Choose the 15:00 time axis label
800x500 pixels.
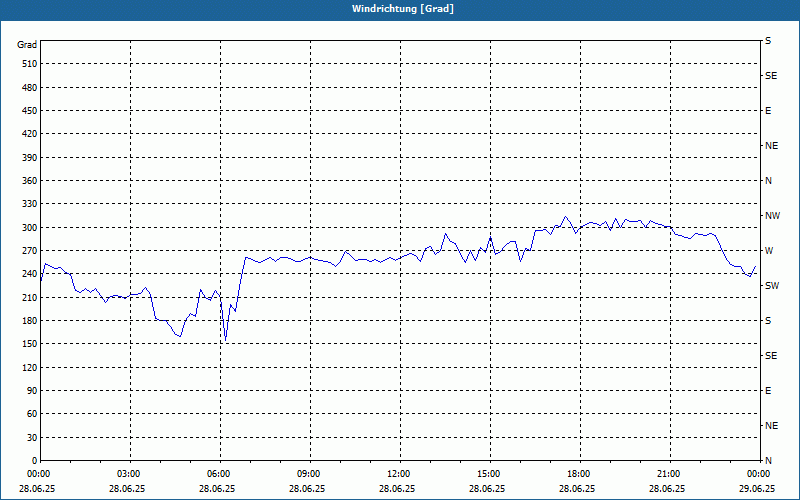tap(488, 474)
